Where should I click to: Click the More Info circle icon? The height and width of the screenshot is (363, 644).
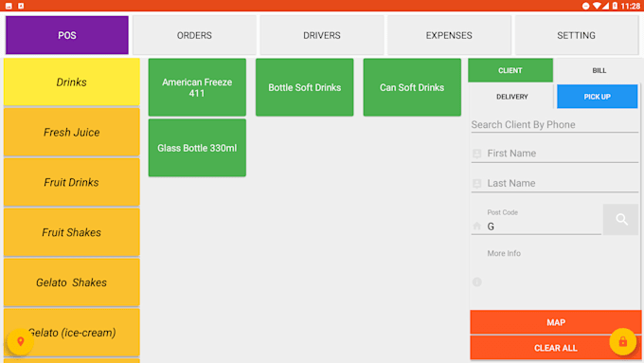[x=476, y=282]
